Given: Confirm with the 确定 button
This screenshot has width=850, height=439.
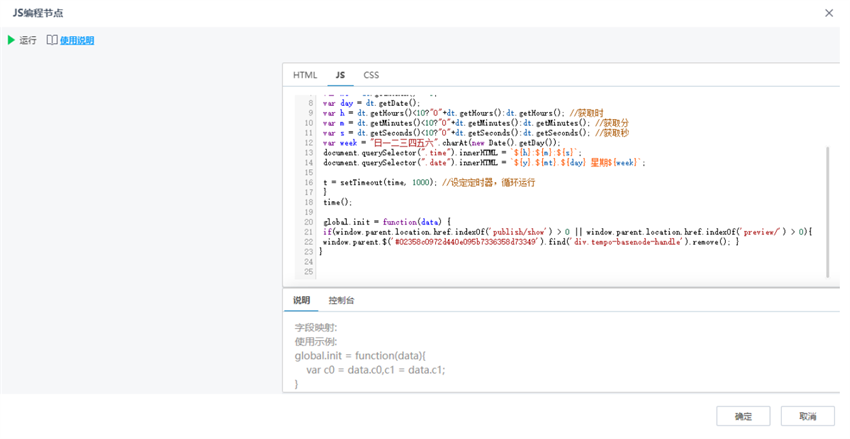Looking at the screenshot, I should (x=743, y=416).
